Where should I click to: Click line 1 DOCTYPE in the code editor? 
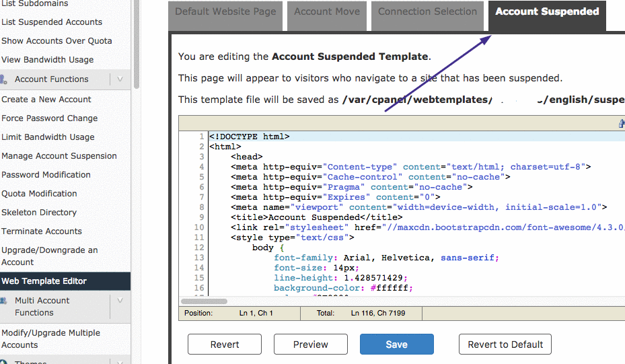250,137
